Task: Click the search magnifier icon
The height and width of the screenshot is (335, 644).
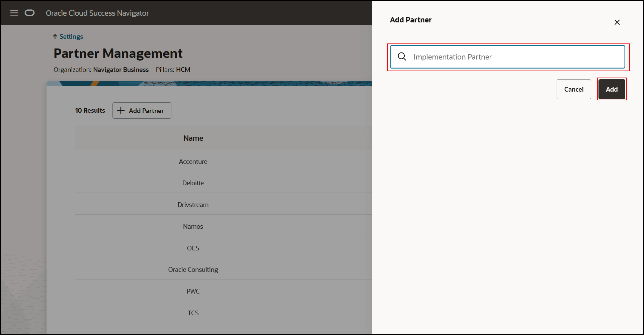Action: tap(402, 57)
